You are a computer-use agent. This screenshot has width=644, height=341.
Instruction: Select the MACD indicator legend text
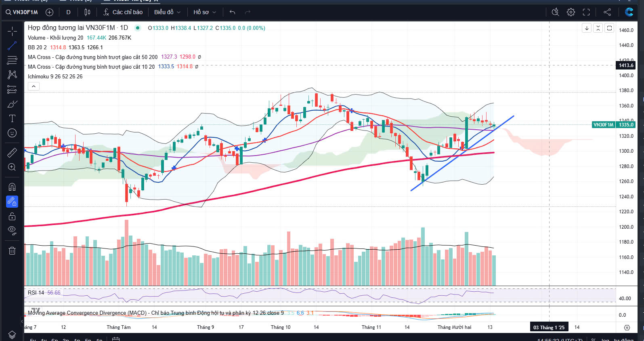pos(156,313)
